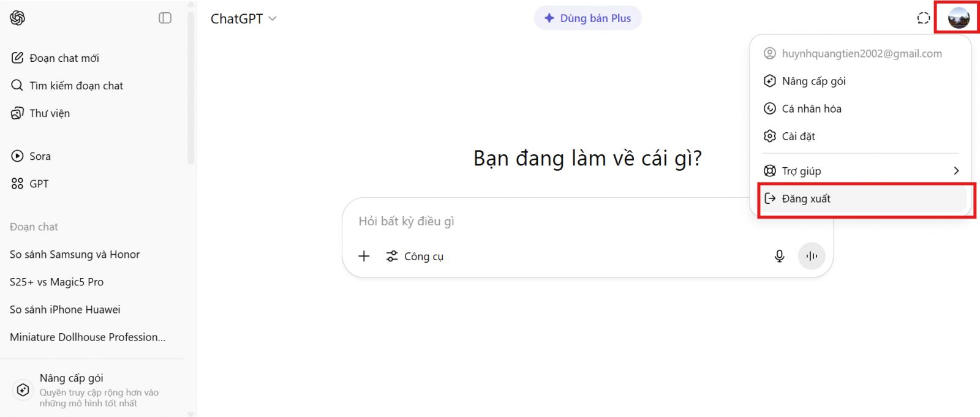Viewport: 980px width, 417px height.
Task: Click the magnifier icon in sidebar
Action: point(17,85)
